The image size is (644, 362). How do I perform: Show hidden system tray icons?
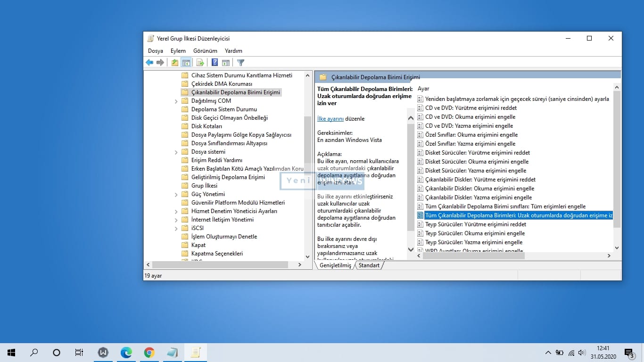coord(548,353)
